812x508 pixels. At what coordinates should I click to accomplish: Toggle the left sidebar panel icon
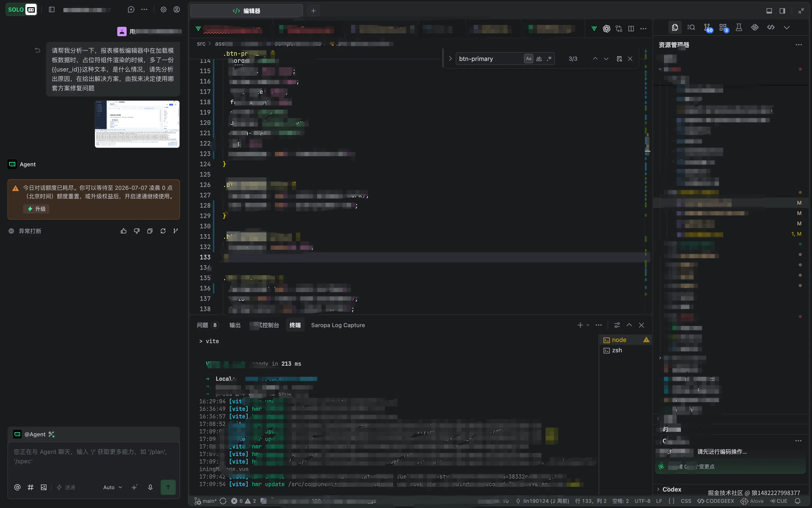(x=52, y=9)
